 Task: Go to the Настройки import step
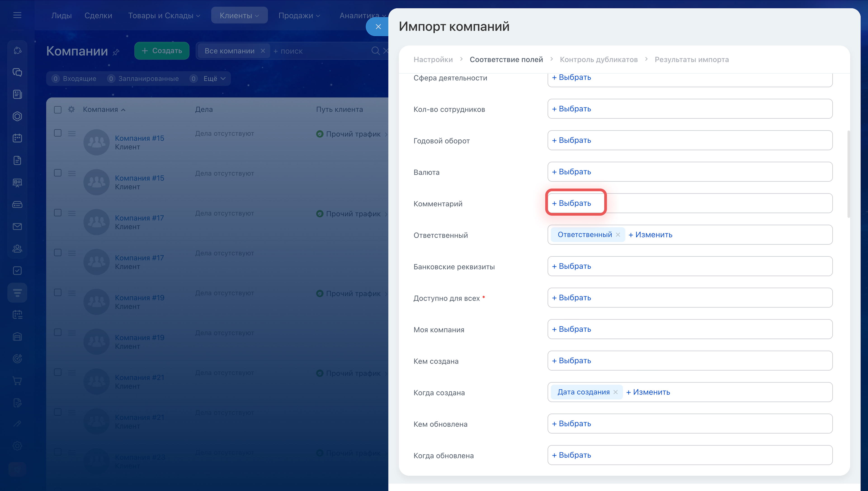click(433, 59)
